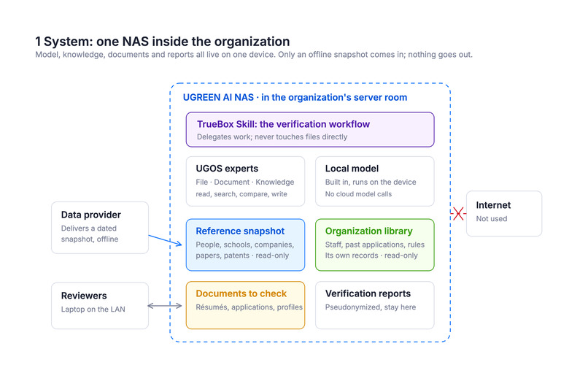
Task: Select the "Local model" card
Action: [375, 181]
